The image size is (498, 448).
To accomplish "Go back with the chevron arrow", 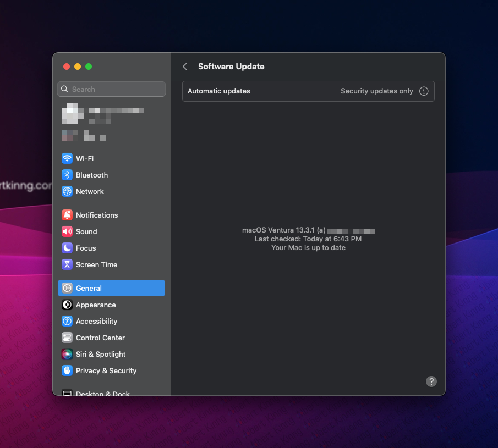I will (x=185, y=67).
